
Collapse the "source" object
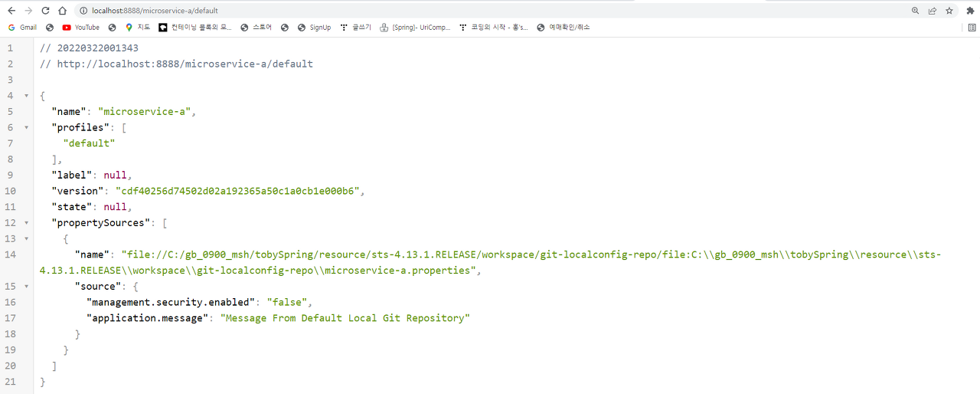(x=27, y=287)
